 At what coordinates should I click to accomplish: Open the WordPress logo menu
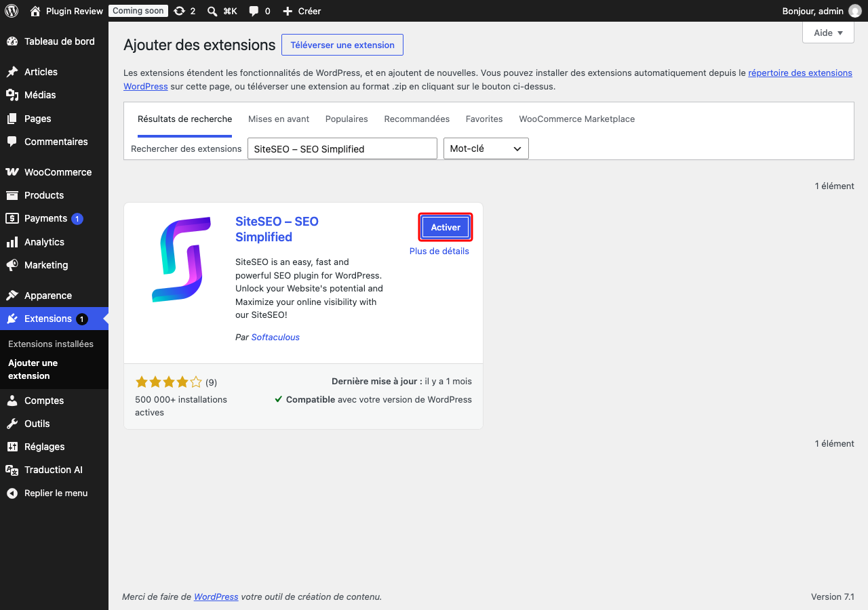tap(12, 11)
